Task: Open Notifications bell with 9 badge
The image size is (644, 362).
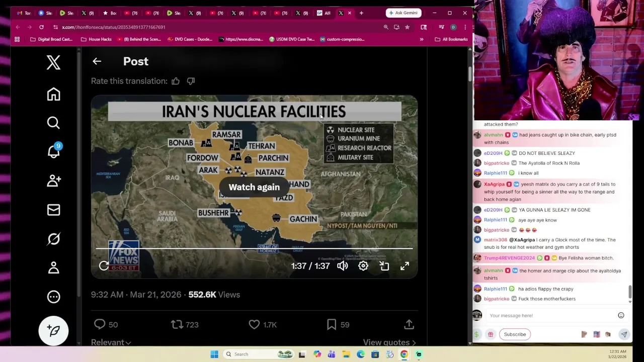Action: [x=53, y=151]
